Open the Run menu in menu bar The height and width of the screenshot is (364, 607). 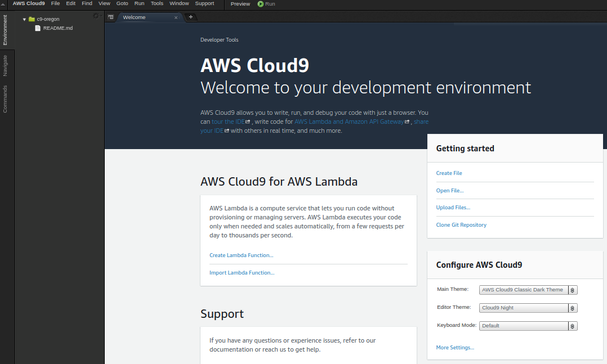tap(140, 3)
